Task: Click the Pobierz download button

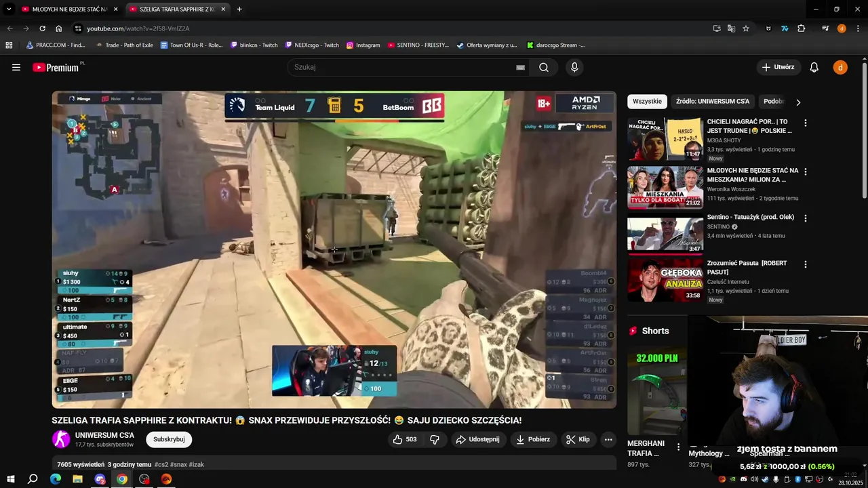Action: pos(533,439)
